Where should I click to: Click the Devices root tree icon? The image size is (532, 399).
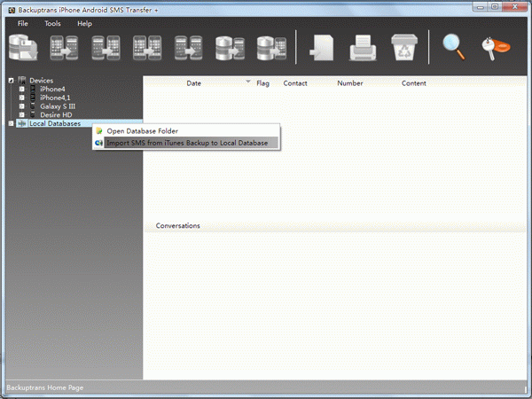pyautogui.click(x=22, y=80)
